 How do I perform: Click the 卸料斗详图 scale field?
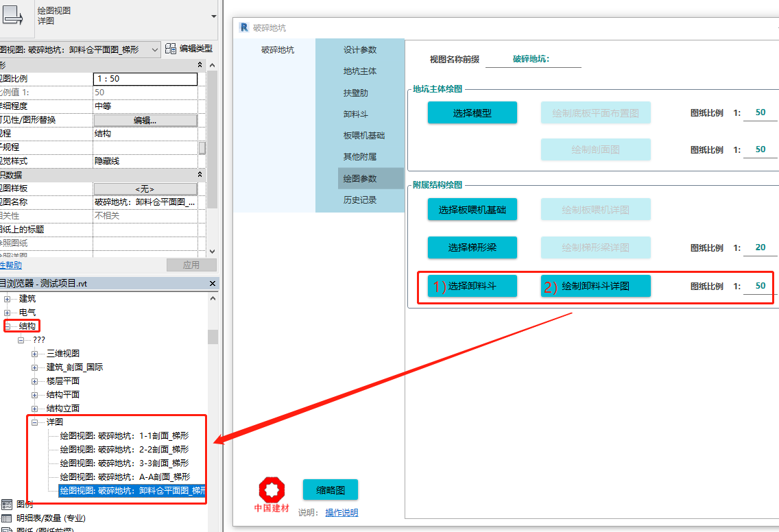[760, 286]
